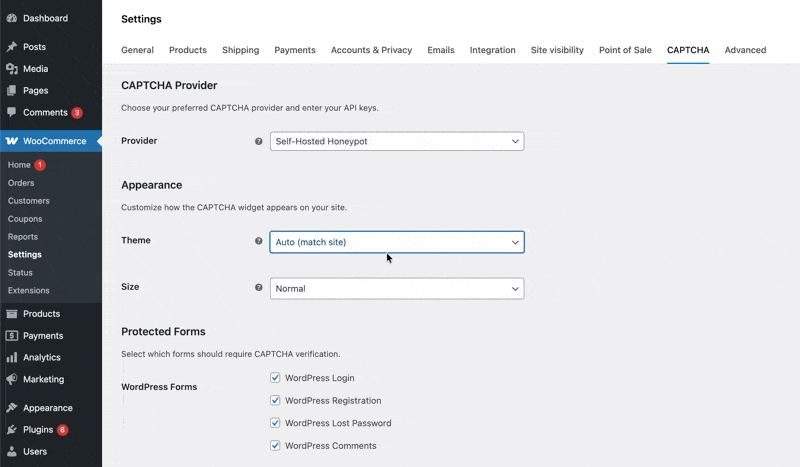
Task: Open the Provider dropdown
Action: (x=397, y=142)
